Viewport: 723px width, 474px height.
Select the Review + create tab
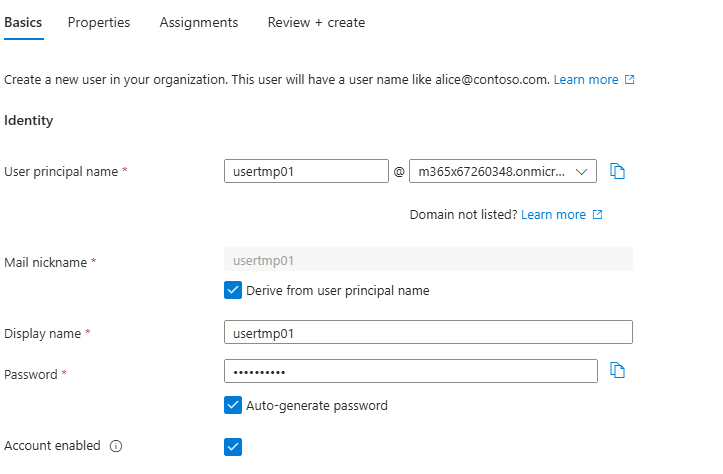316,23
